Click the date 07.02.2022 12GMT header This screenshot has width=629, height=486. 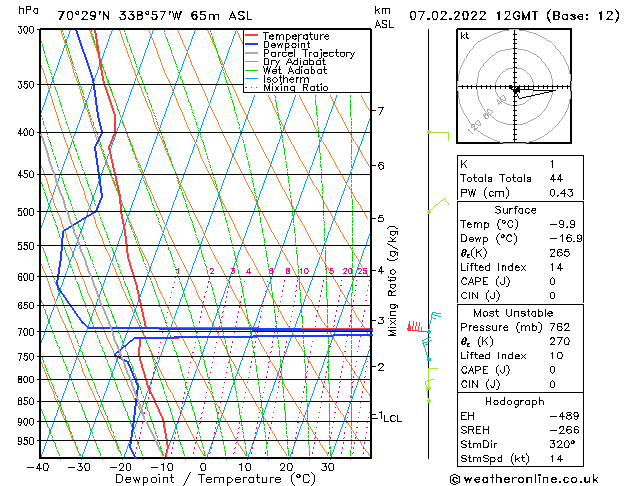(x=473, y=16)
